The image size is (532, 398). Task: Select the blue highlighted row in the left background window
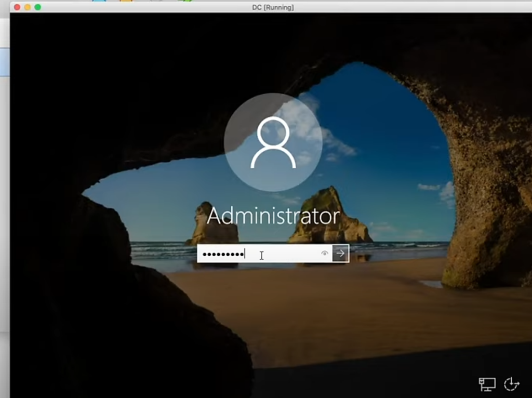coord(4,62)
